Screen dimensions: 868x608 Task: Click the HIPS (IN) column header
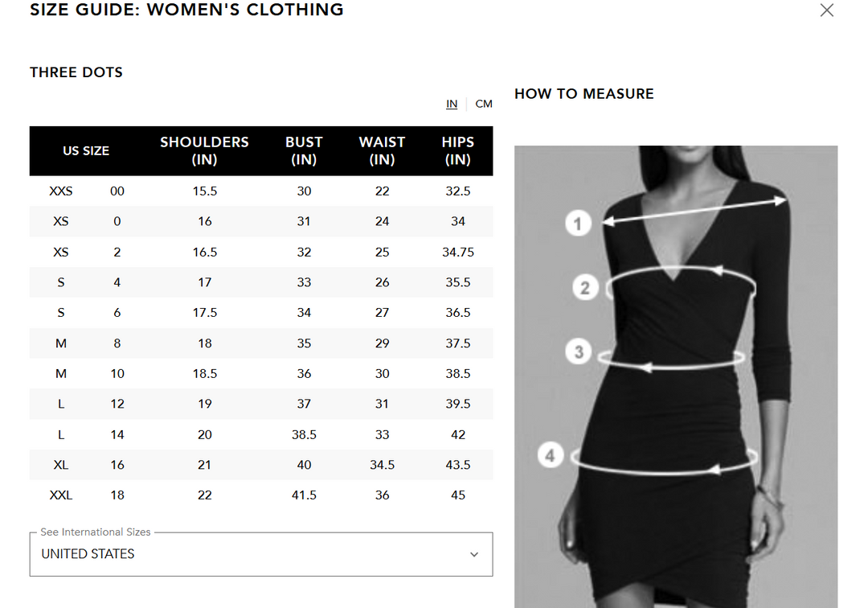pos(458,150)
